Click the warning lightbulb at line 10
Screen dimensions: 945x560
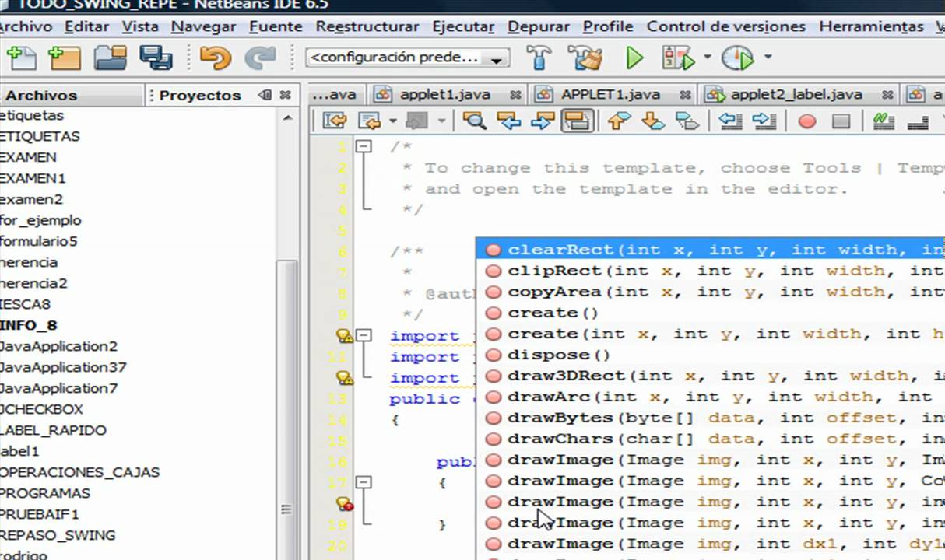point(344,336)
